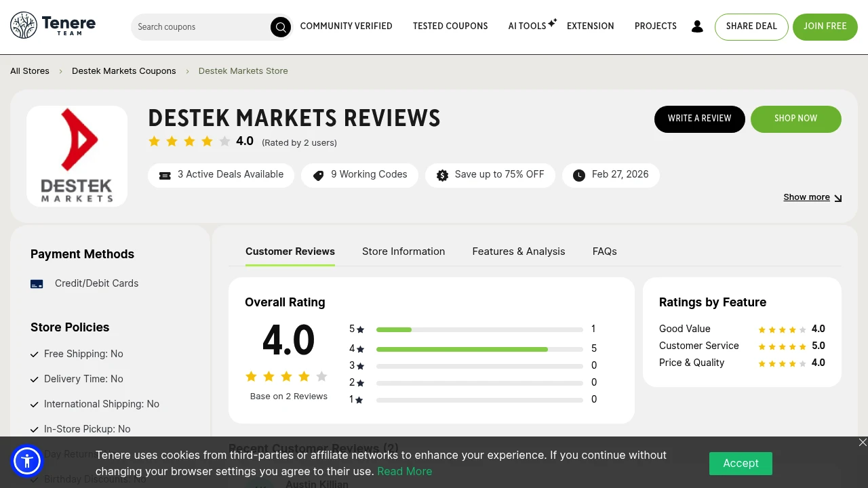
Task: Switch to the FAQs tab
Action: pyautogui.click(x=605, y=251)
